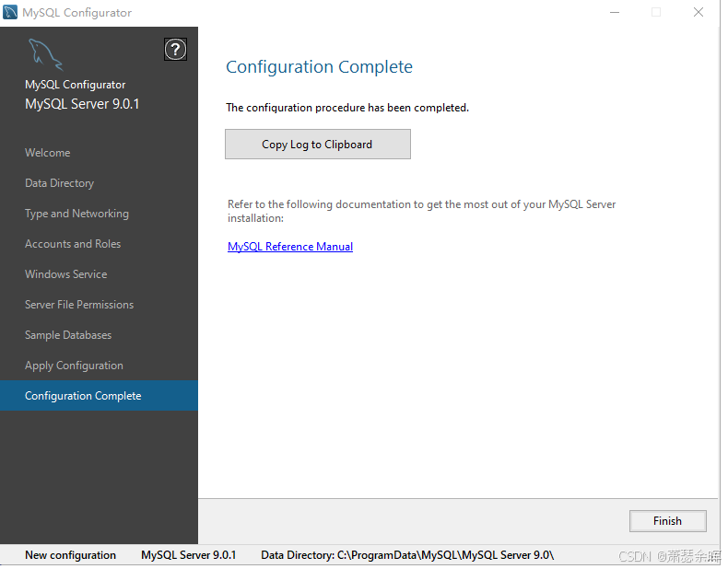Click the New configuration status bar label

70,555
